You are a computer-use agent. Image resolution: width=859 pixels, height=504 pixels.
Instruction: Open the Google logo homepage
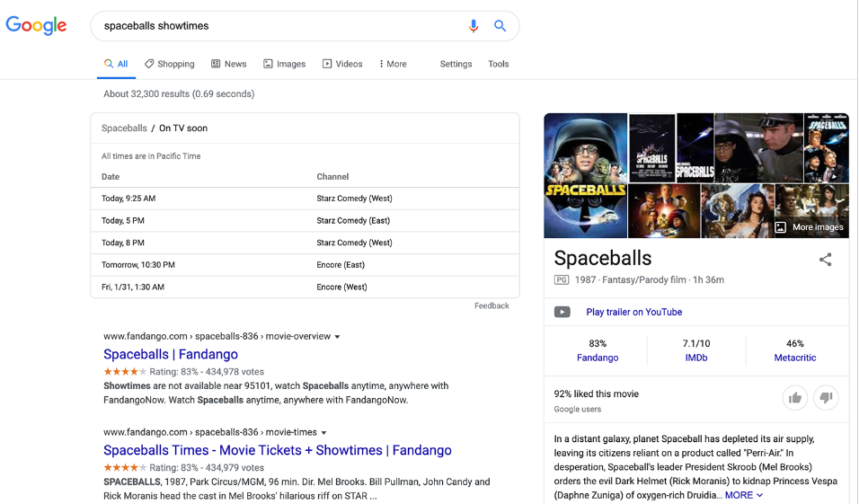point(37,26)
